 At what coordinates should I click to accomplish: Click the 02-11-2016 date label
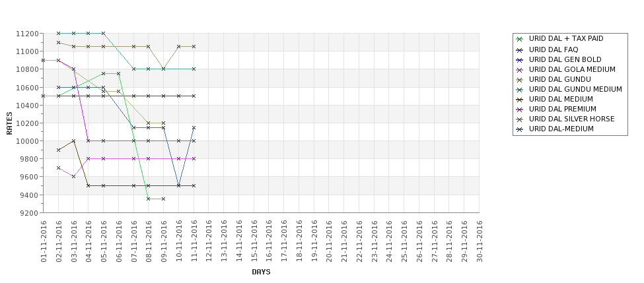[58, 241]
